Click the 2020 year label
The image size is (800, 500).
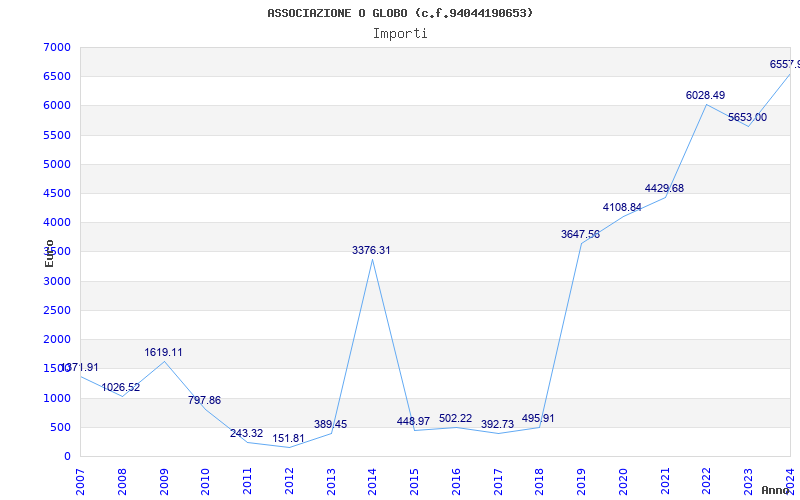point(623,482)
